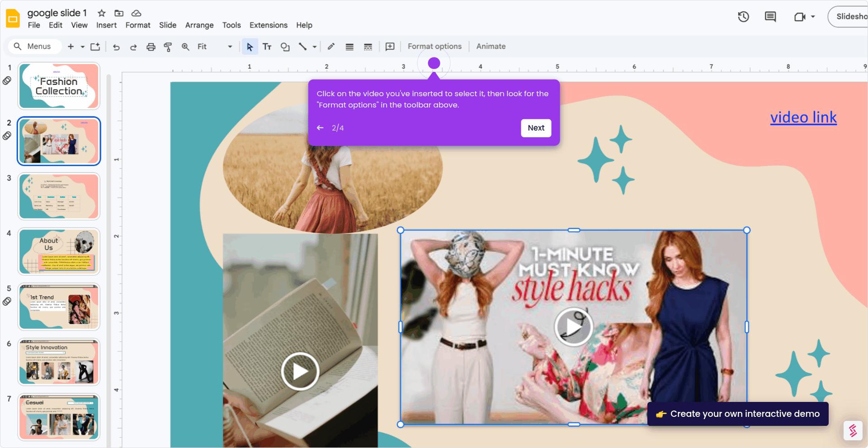Start the Slideshow

849,17
